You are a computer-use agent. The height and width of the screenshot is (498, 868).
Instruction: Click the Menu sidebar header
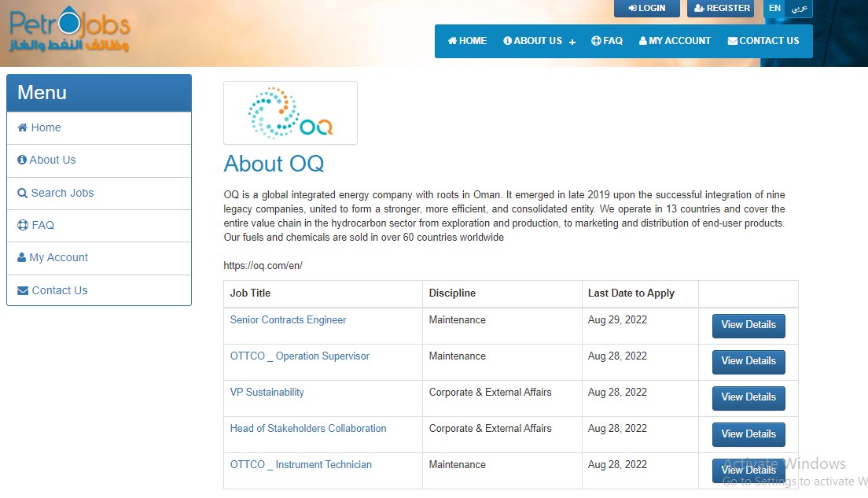point(99,93)
